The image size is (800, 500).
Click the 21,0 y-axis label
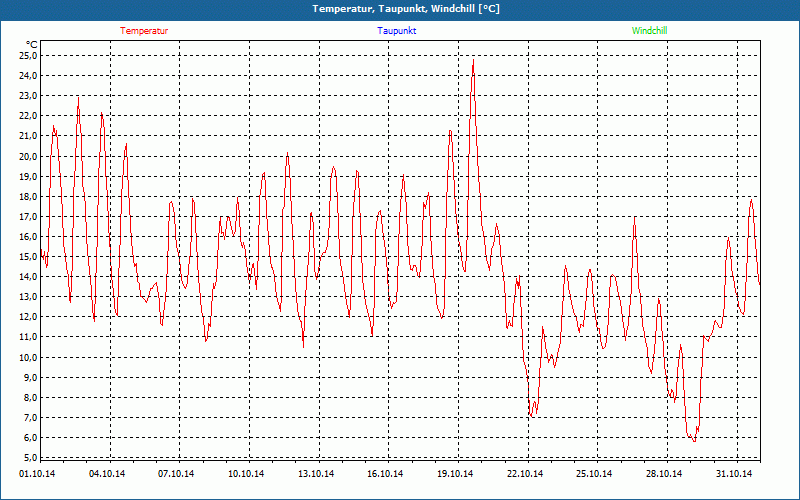click(x=29, y=136)
